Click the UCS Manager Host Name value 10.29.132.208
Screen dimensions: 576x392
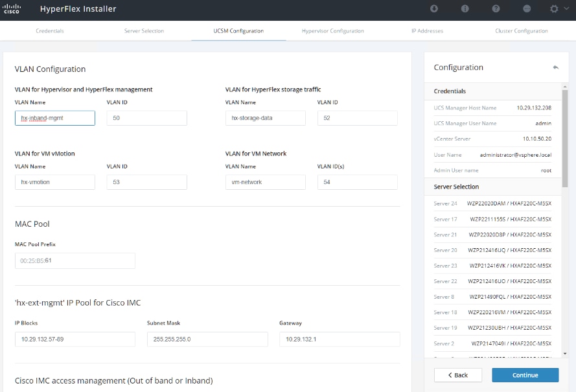(x=534, y=108)
